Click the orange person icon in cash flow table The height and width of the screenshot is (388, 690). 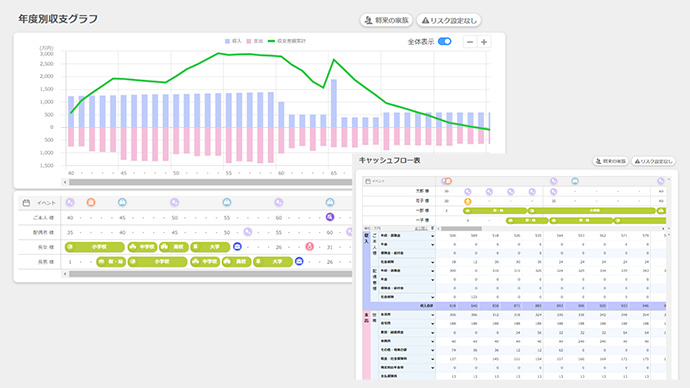(x=467, y=201)
